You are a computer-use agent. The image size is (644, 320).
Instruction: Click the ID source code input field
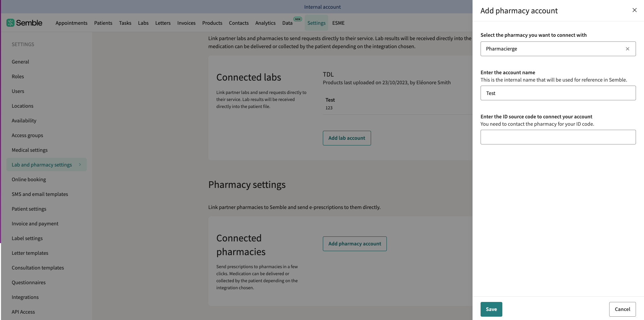click(558, 137)
